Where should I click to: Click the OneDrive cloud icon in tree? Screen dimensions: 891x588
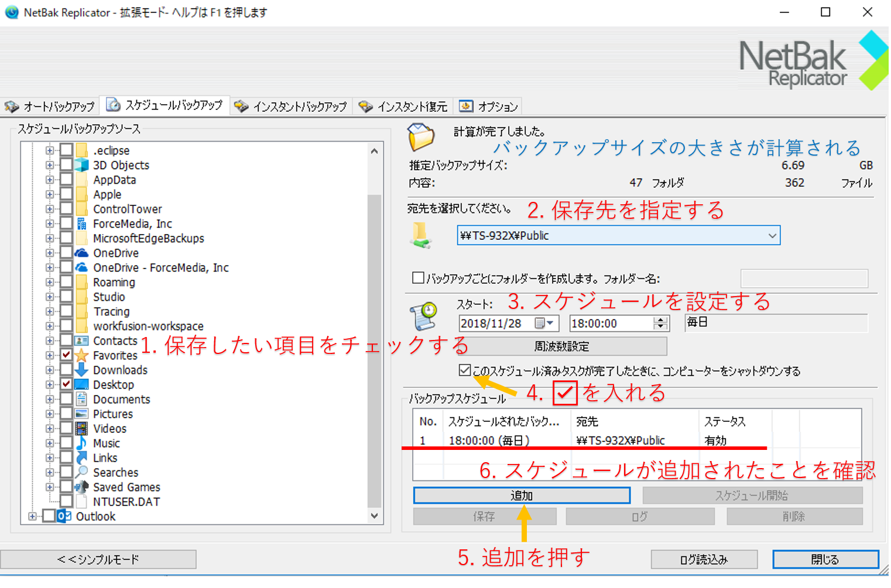(x=82, y=253)
